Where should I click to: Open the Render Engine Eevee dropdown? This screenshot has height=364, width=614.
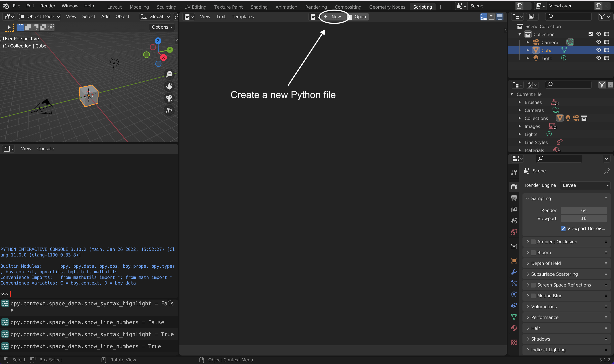585,185
